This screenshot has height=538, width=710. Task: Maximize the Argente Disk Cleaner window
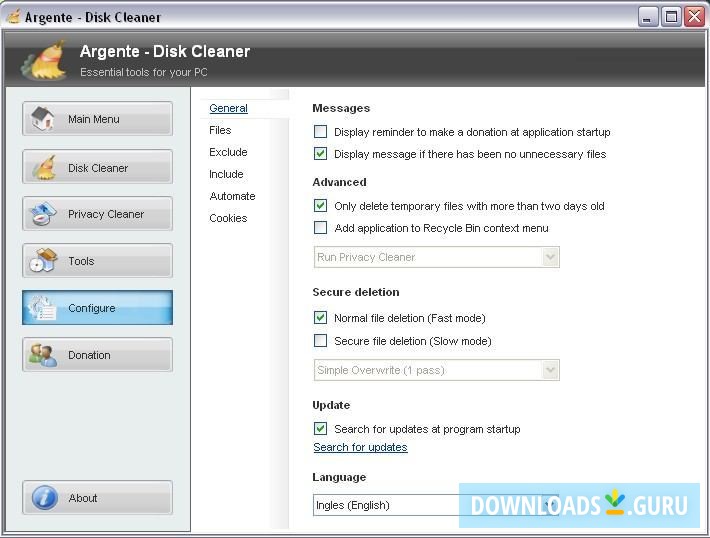click(671, 18)
